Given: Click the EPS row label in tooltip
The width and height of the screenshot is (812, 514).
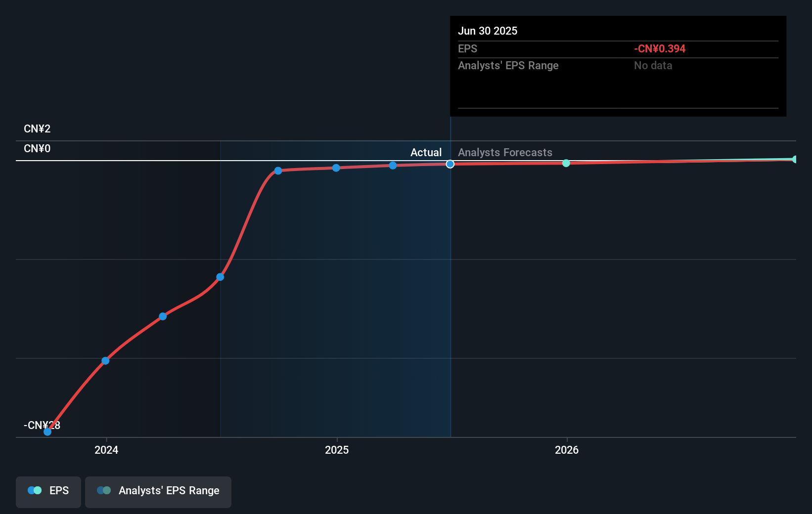Looking at the screenshot, I should 467,49.
